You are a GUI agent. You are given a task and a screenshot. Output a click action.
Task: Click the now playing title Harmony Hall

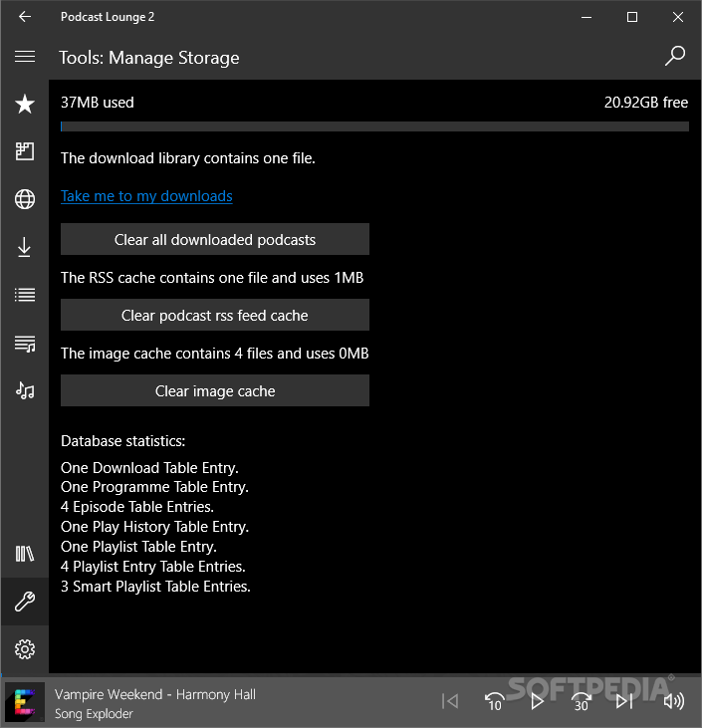155,694
